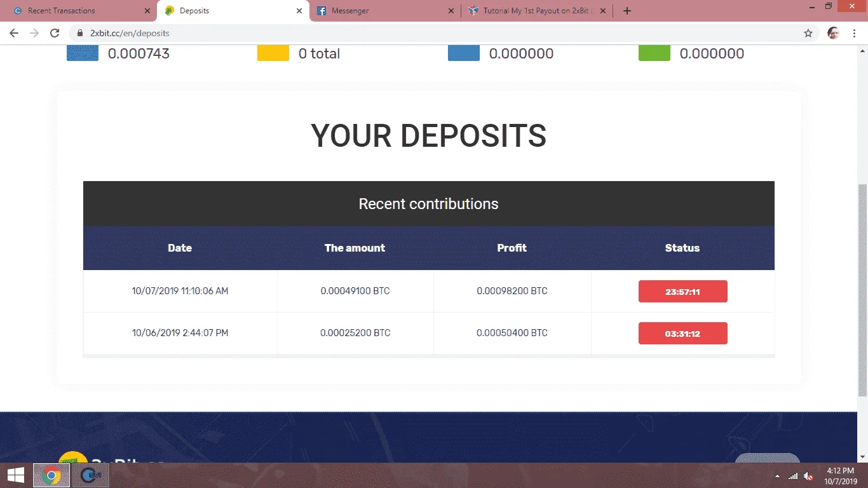Image resolution: width=868 pixels, height=488 pixels.
Task: Select the amount 0.00049100 BTC
Action: 355,291
